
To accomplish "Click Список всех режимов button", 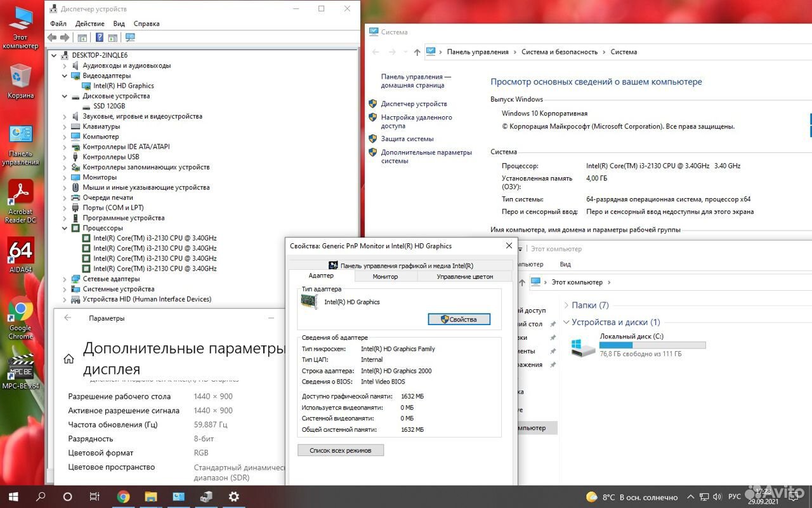I will point(341,450).
